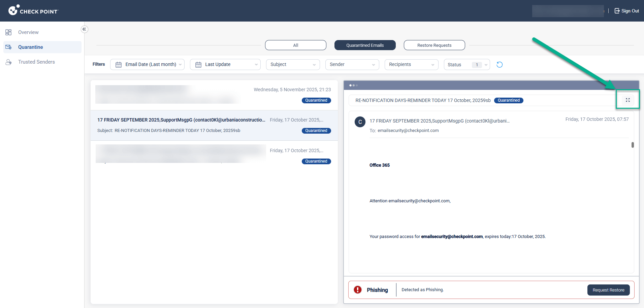Screen dimensions: 644x308
Task: Open the Overview page
Action: (x=28, y=32)
